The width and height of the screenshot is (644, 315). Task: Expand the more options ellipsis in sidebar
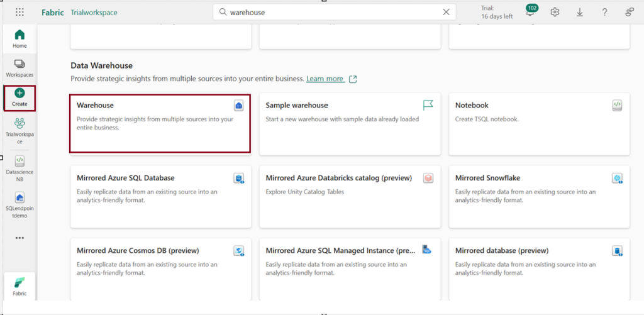(19, 238)
